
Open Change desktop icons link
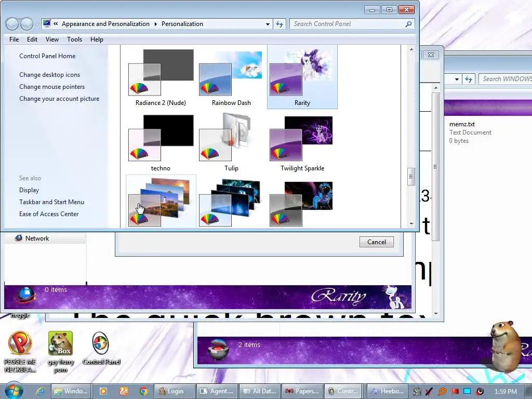pos(49,75)
